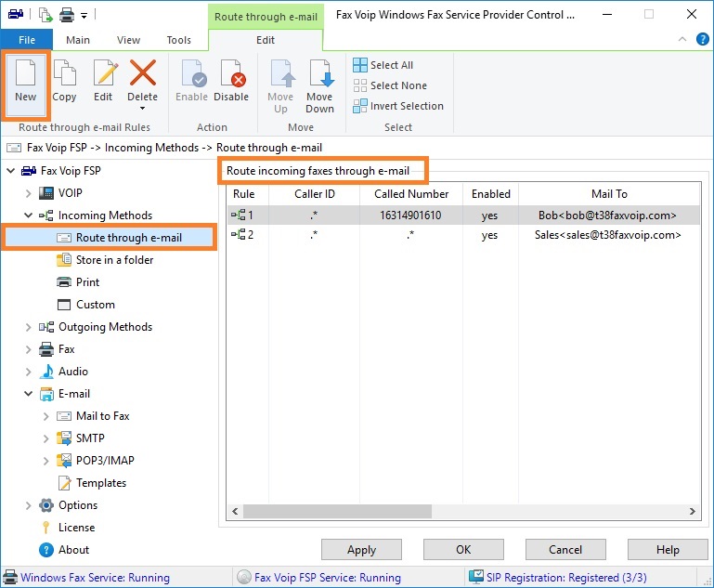Image resolution: width=714 pixels, height=588 pixels.
Task: Select the SMTP tree item
Action: pyautogui.click(x=90, y=438)
